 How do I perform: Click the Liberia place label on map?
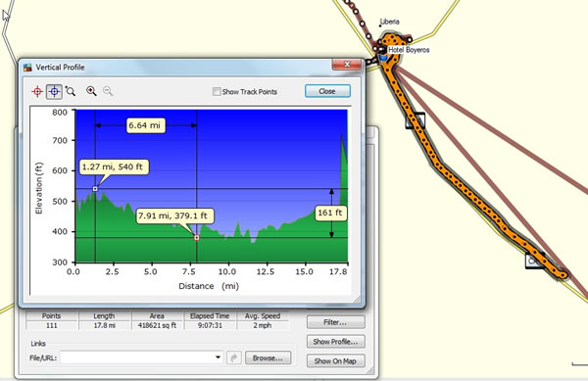tap(390, 22)
